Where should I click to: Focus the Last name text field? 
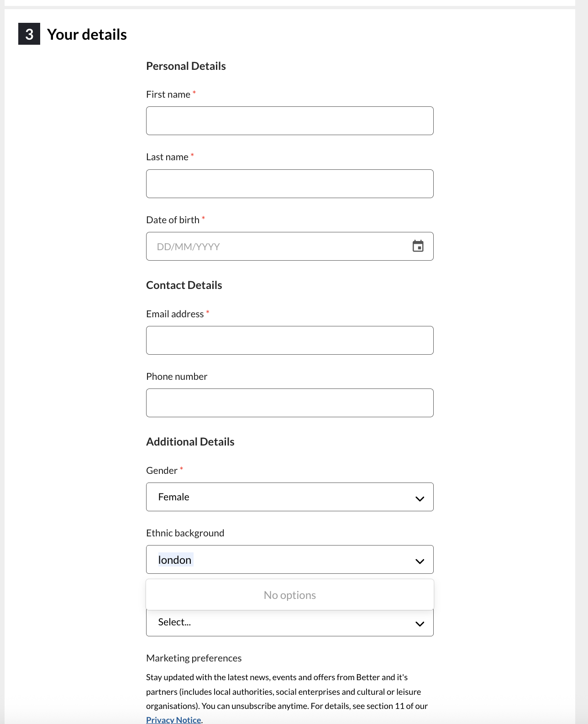pos(289,184)
